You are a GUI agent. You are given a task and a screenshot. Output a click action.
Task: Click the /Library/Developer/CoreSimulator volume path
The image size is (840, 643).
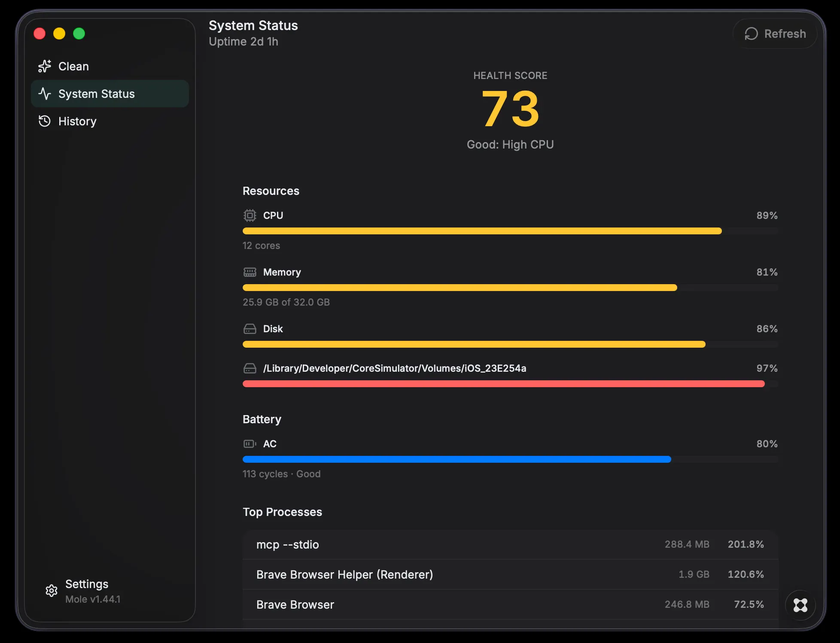click(x=395, y=368)
